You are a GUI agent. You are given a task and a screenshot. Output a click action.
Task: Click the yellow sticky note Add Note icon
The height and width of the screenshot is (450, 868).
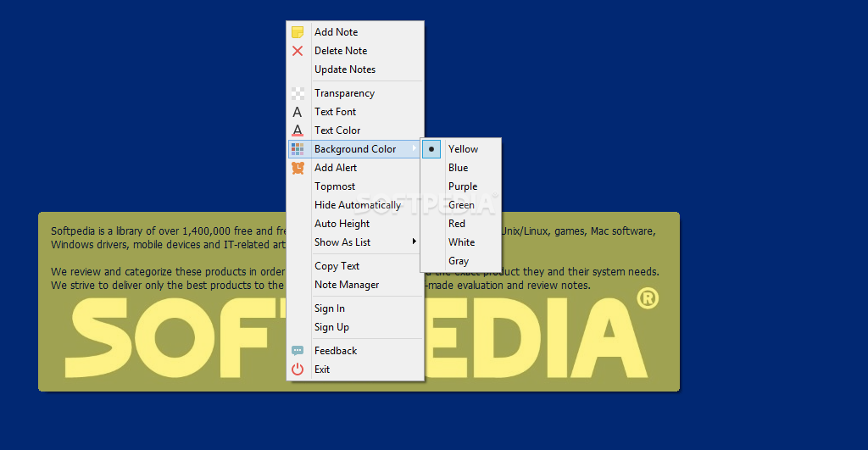(x=298, y=32)
